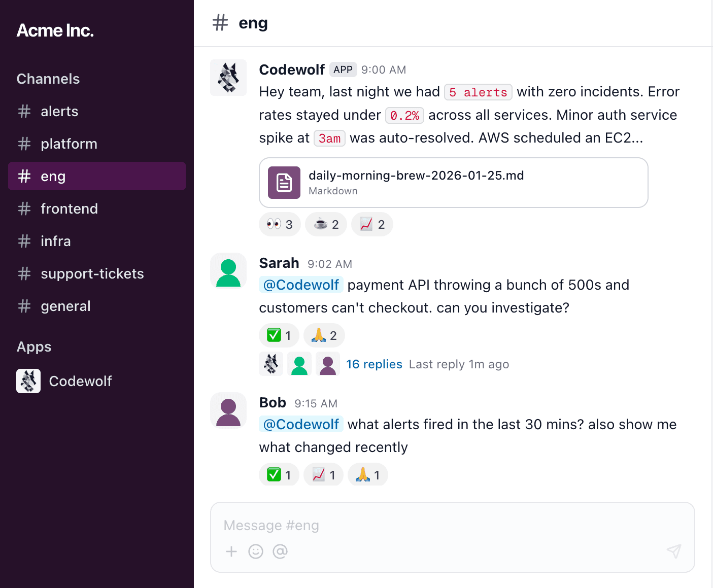Toggle the checkmark reaction on Sarah's message
The height and width of the screenshot is (588, 713).
click(279, 335)
